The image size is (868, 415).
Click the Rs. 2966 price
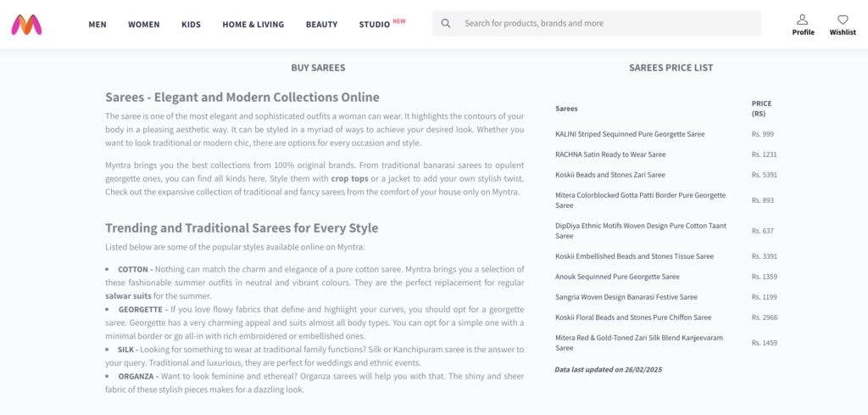765,317
